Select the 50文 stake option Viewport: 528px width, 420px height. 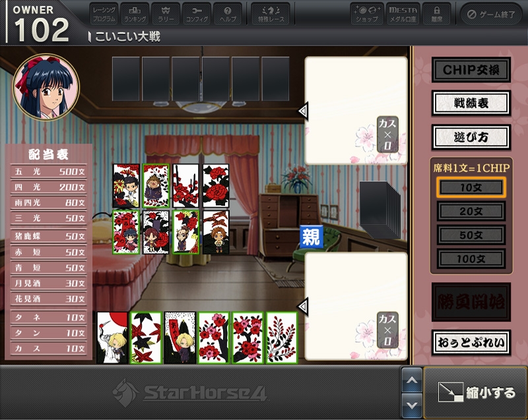[471, 235]
